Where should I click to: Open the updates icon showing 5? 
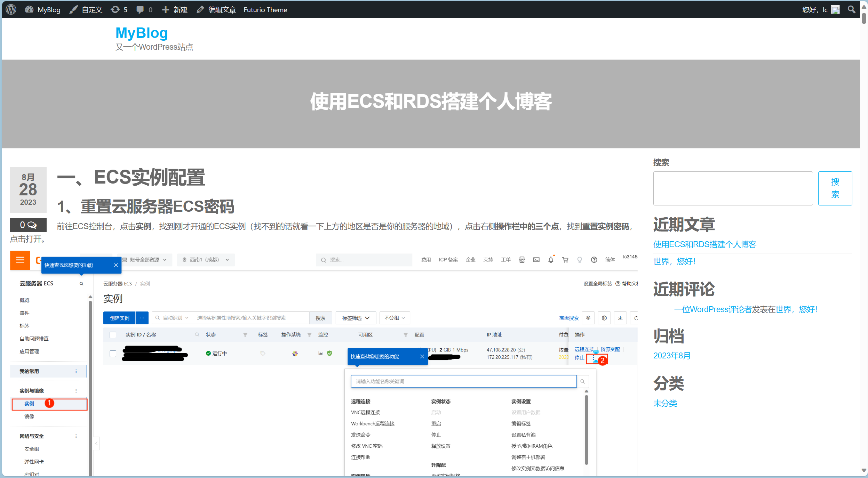coord(119,10)
